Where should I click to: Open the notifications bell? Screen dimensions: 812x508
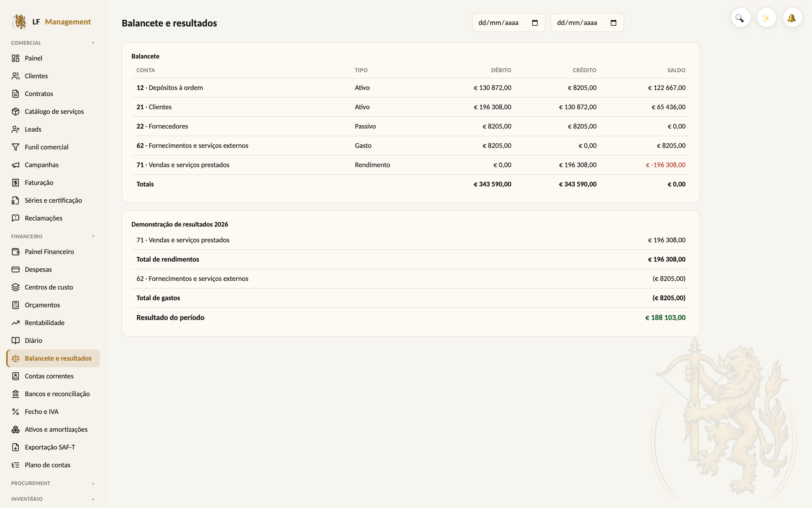coord(792,18)
